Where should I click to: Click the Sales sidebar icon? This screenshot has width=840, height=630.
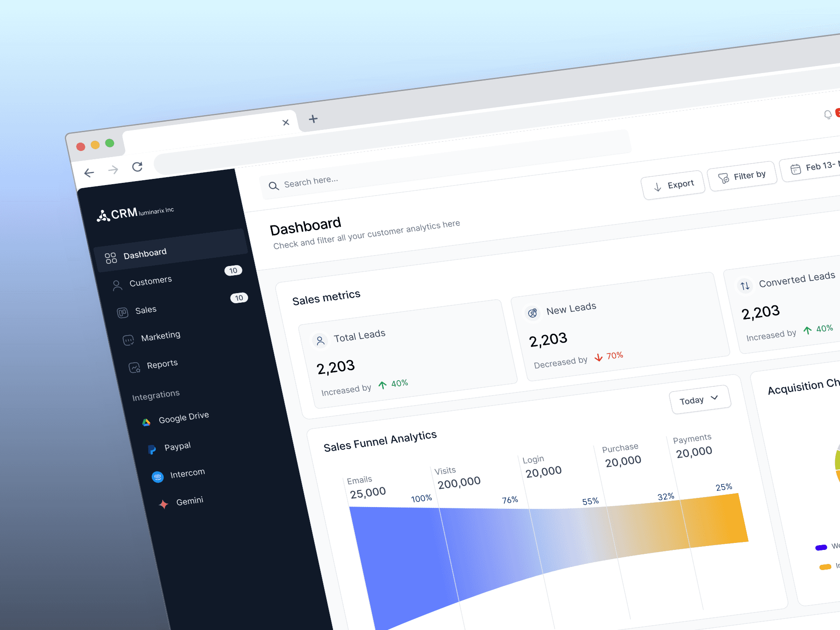click(122, 313)
